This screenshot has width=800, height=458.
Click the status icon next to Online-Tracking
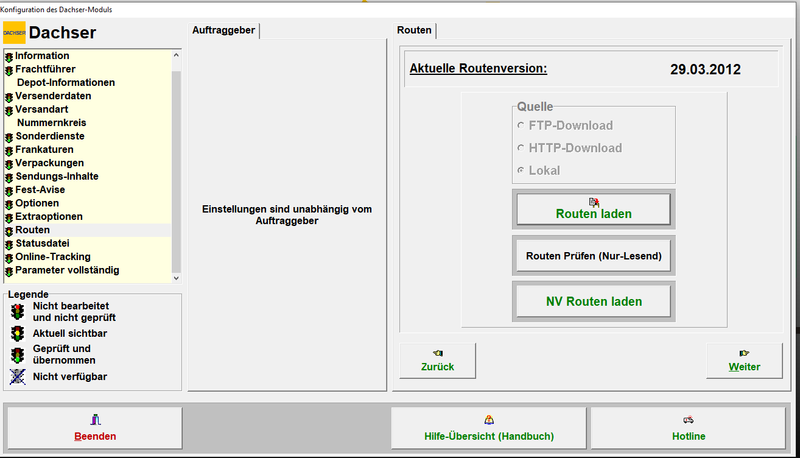(9, 258)
